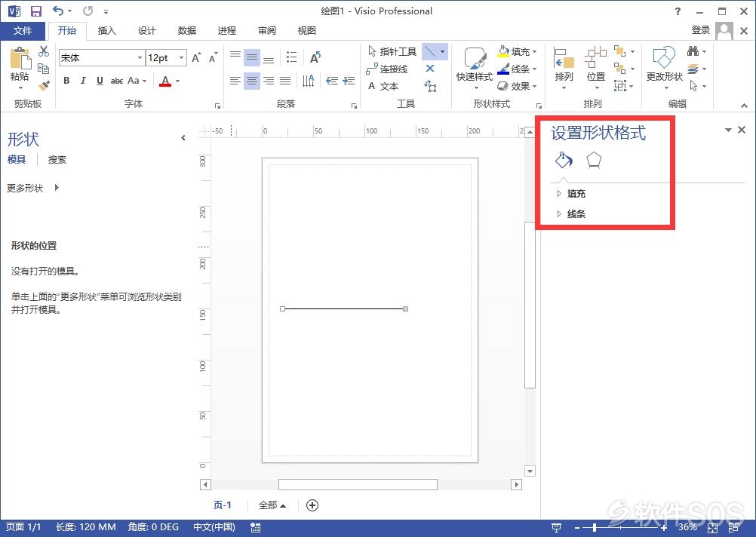The image size is (756, 537).
Task: Select the Pointer Tool 指针工具
Action: coord(392,51)
